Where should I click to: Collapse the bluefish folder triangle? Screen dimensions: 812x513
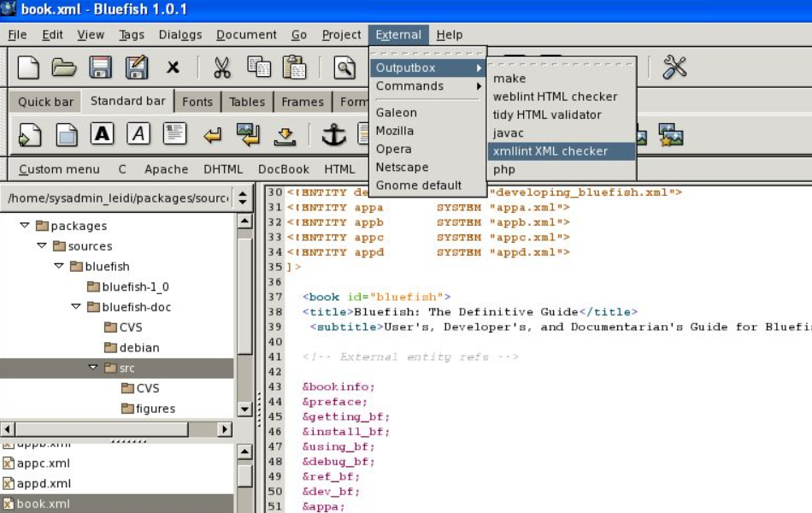click(58, 265)
